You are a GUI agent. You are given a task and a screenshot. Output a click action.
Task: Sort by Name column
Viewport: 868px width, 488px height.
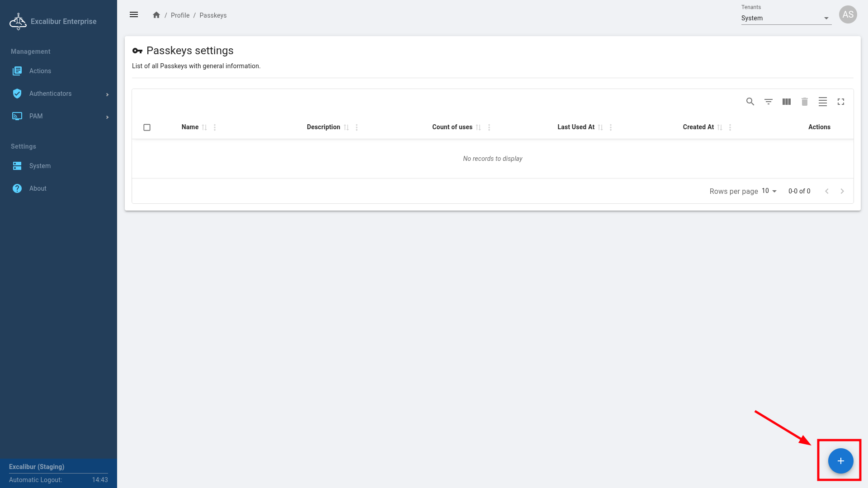(x=204, y=127)
